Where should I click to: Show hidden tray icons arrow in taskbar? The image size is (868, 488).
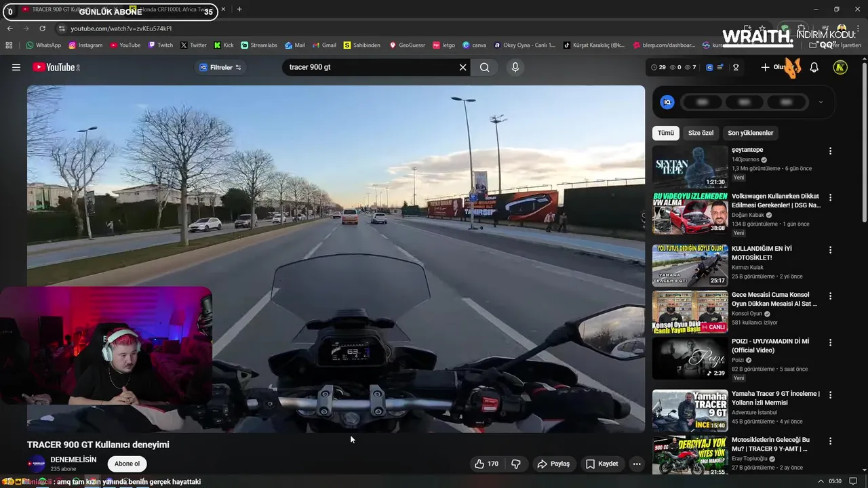pos(821,481)
